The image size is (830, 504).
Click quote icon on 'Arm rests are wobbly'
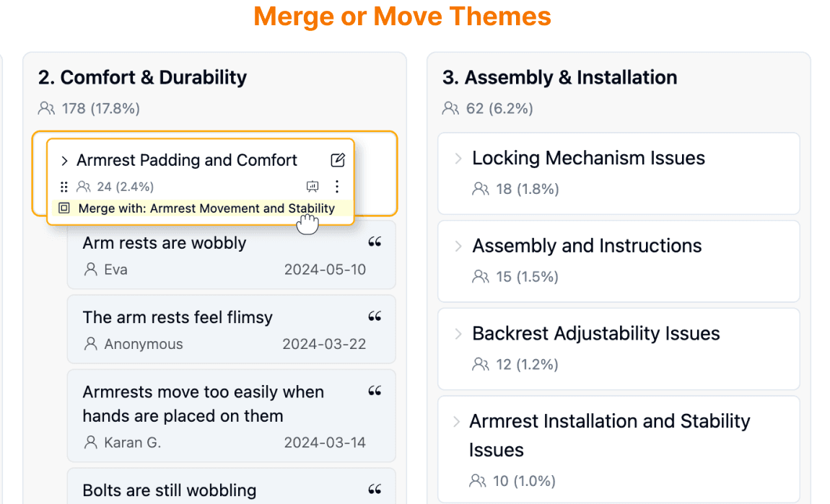(375, 242)
